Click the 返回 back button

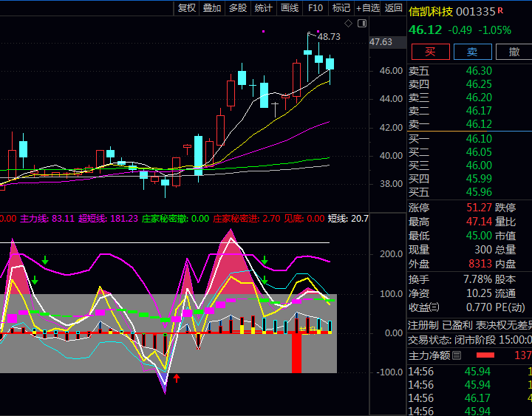tap(394, 8)
